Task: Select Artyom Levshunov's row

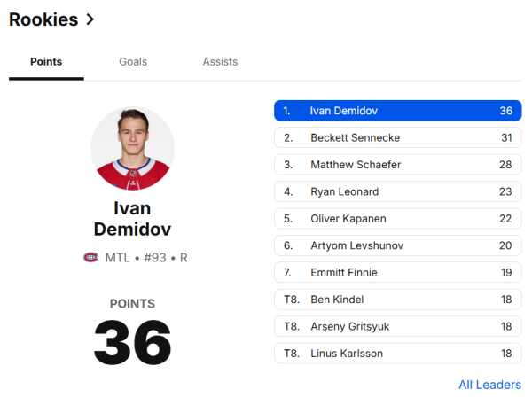Action: coord(397,245)
